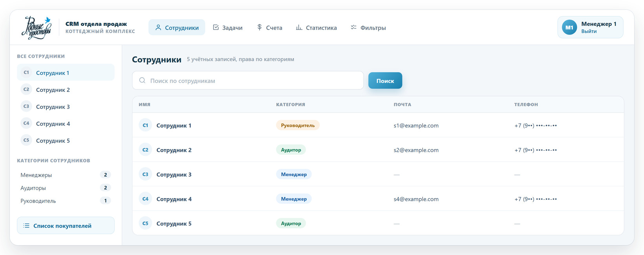Click the Менеджер 1 user name
644x255 pixels.
click(x=599, y=24)
